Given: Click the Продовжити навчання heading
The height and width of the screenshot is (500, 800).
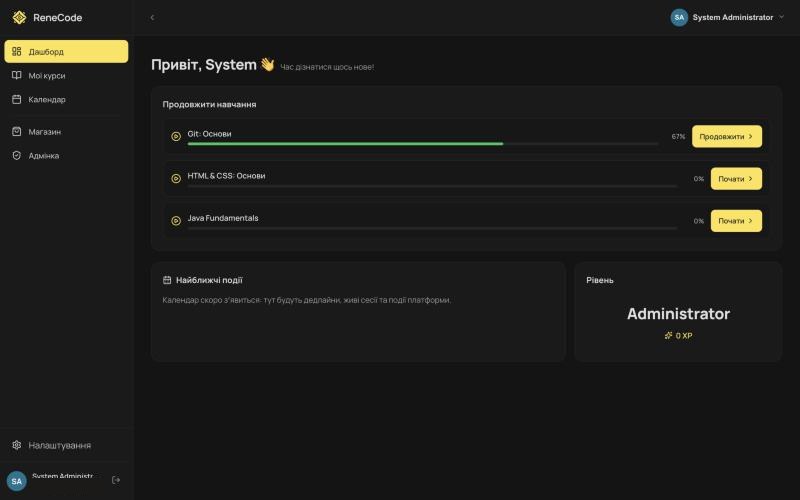Looking at the screenshot, I should pos(209,105).
